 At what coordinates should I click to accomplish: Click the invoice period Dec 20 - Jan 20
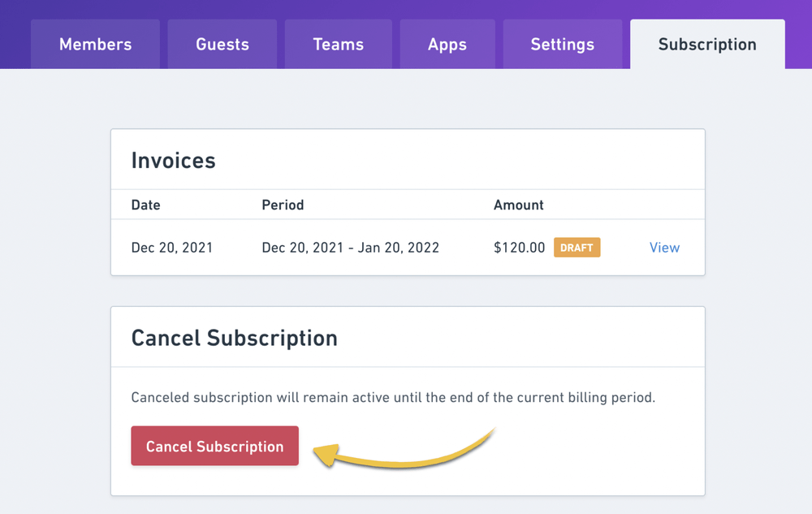click(350, 248)
